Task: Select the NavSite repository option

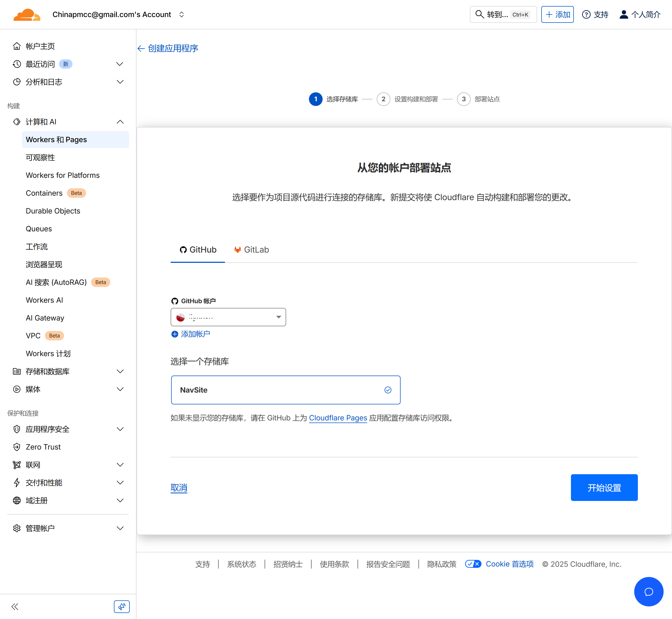Action: (286, 390)
